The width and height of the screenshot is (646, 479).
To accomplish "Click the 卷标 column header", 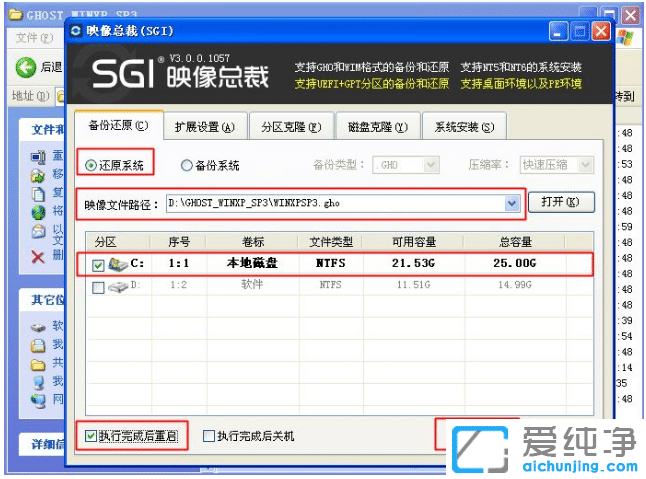I will 252,241.
